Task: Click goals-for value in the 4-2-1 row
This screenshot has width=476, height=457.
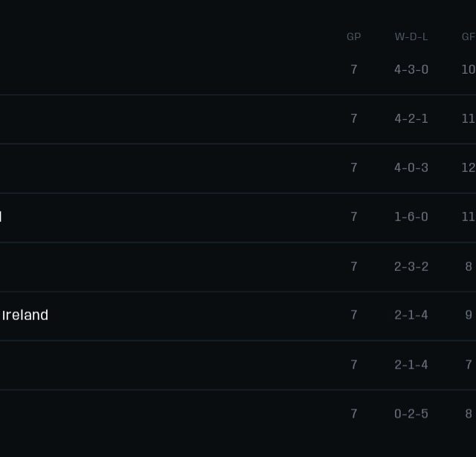Action: pyautogui.click(x=468, y=118)
